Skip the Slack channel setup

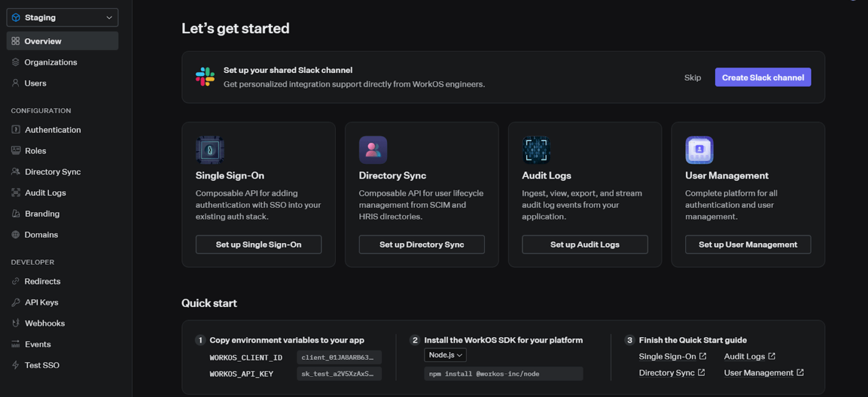(x=693, y=78)
